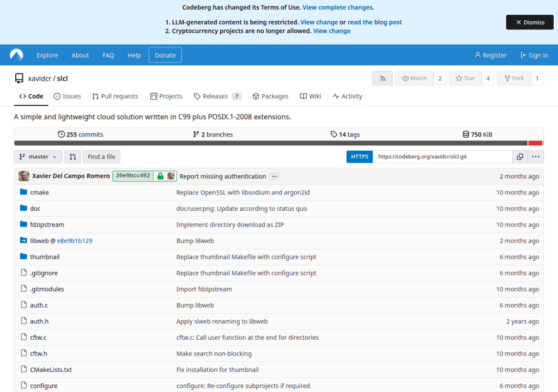The width and height of the screenshot is (558, 392).
Task: Open the cftw.c file
Action: 38,337
